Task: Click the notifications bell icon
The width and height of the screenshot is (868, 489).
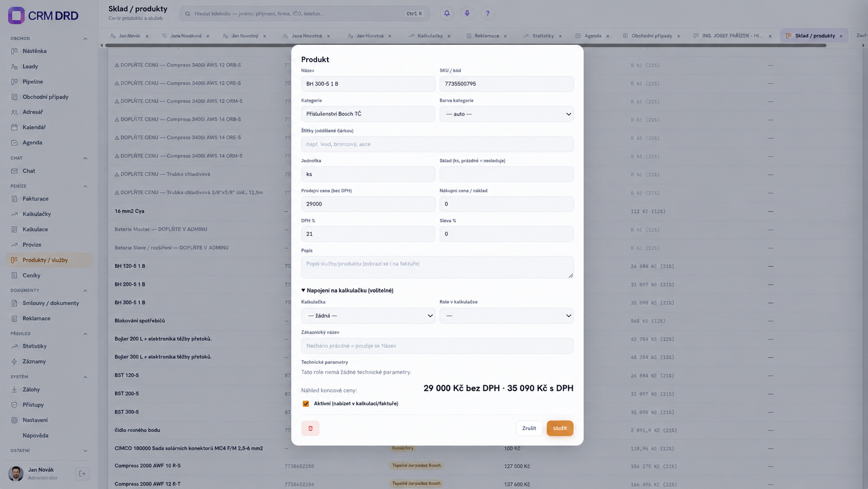Action: [x=446, y=14]
